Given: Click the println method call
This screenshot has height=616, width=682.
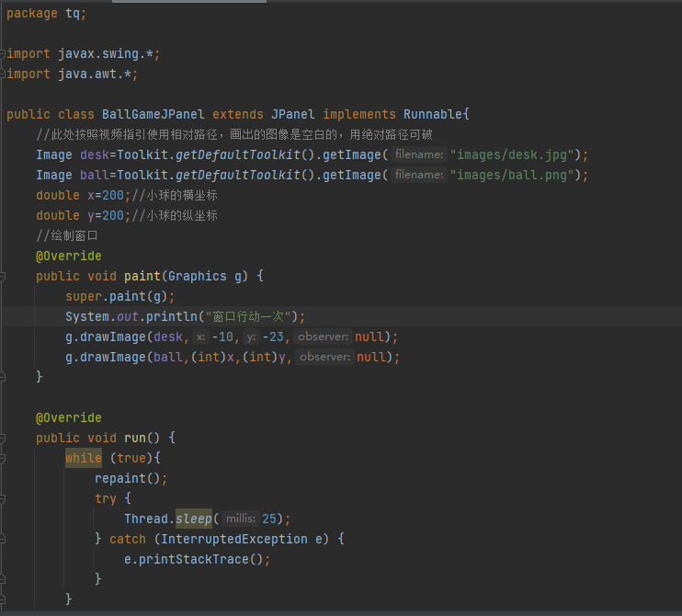Looking at the screenshot, I should click(x=171, y=316).
